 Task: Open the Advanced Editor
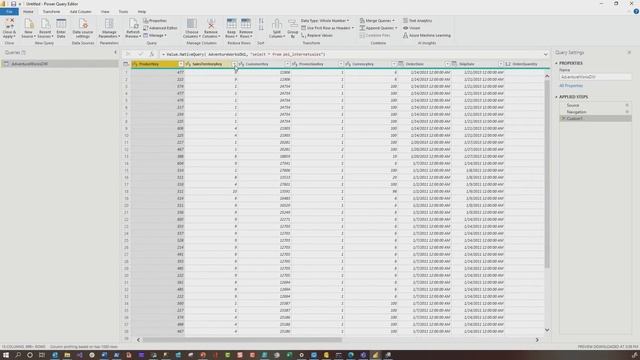[160, 28]
